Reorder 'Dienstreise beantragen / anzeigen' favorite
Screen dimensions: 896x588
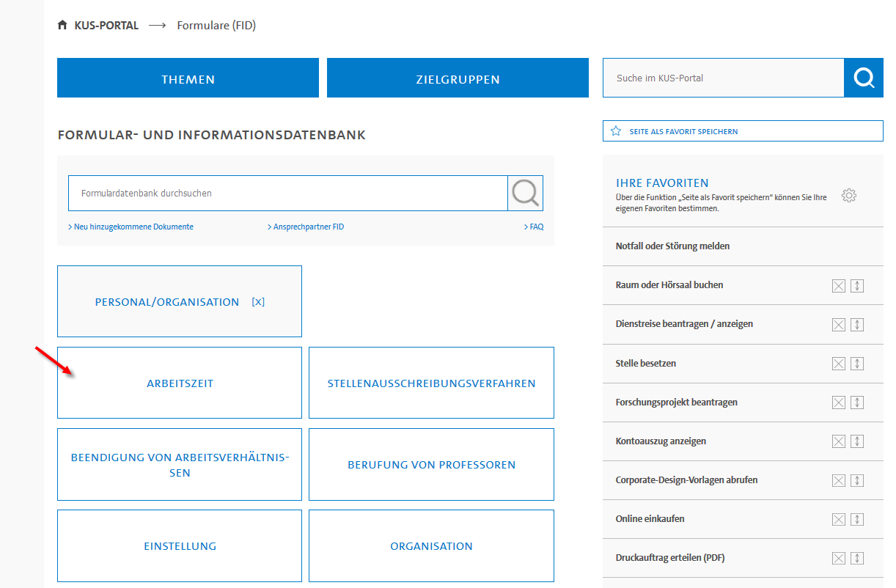(x=857, y=325)
